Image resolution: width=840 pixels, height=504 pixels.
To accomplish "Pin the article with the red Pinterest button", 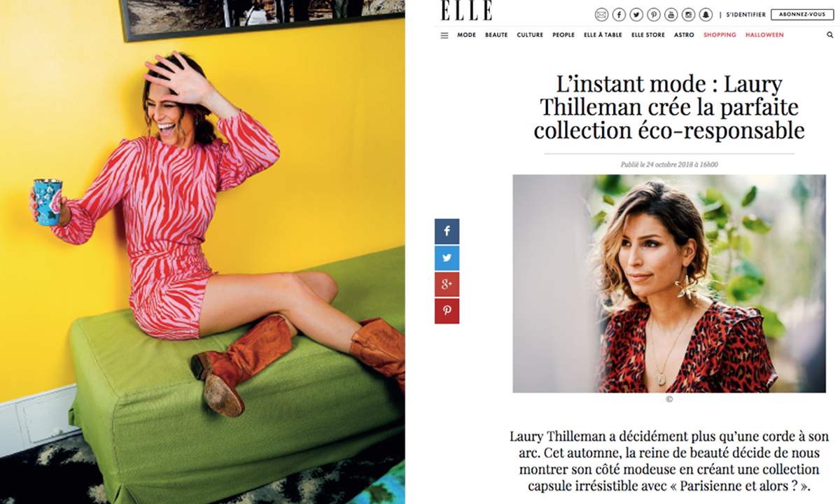I will 447,311.
